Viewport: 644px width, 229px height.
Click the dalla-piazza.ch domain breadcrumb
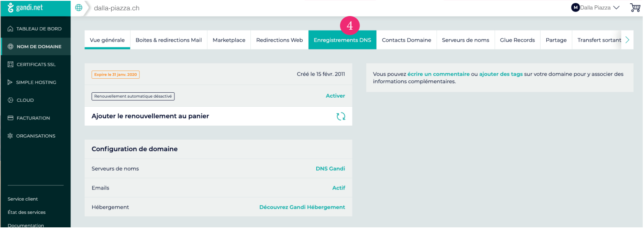[x=117, y=8]
